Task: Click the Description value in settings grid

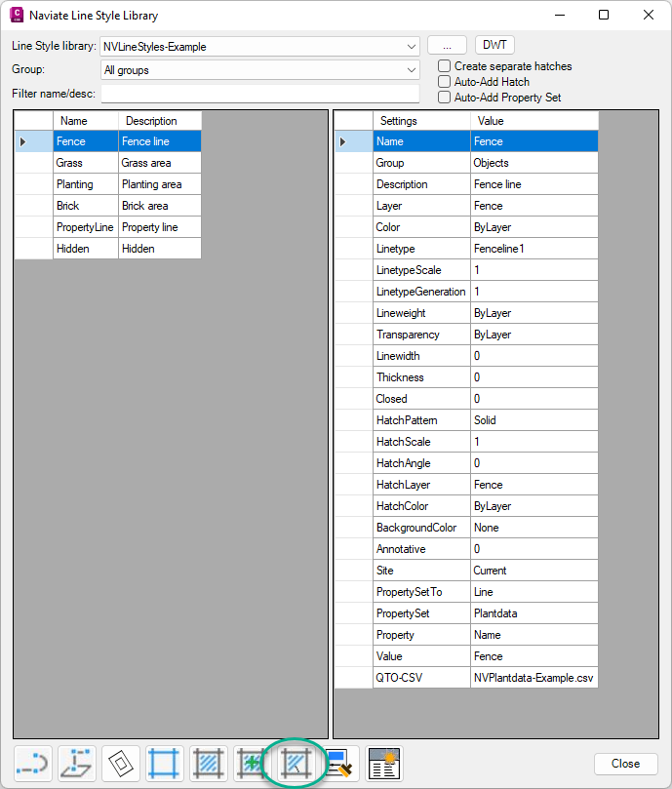Action: [x=534, y=184]
